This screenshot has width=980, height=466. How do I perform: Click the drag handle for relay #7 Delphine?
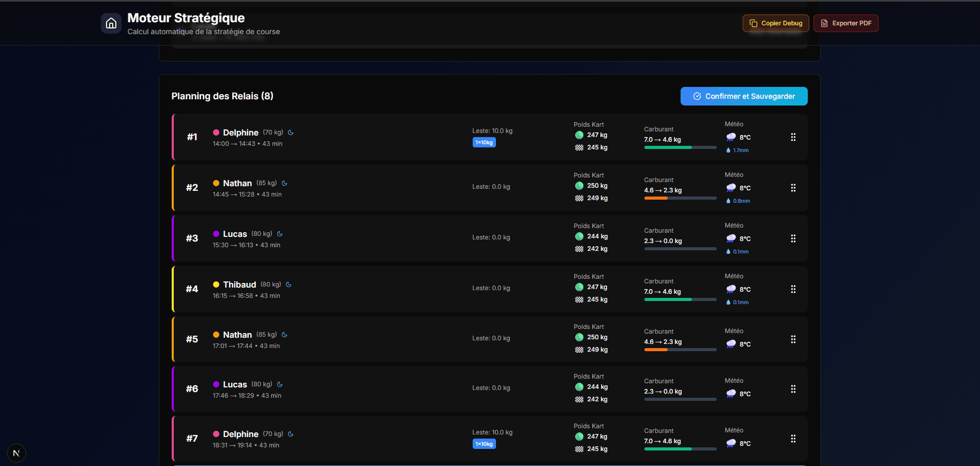[793, 439]
